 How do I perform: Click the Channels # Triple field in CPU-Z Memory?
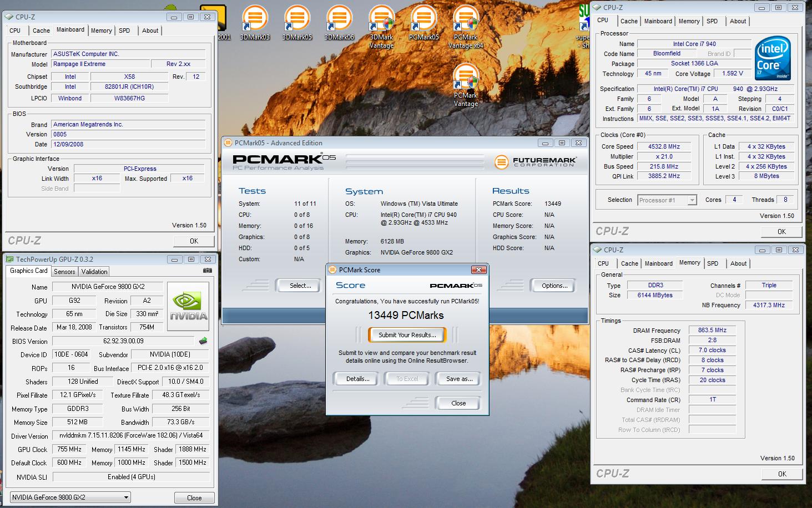[769, 285]
